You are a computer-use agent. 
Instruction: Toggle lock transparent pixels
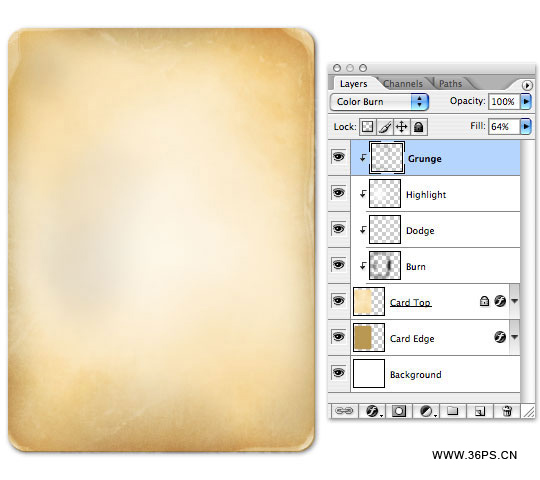click(x=367, y=127)
